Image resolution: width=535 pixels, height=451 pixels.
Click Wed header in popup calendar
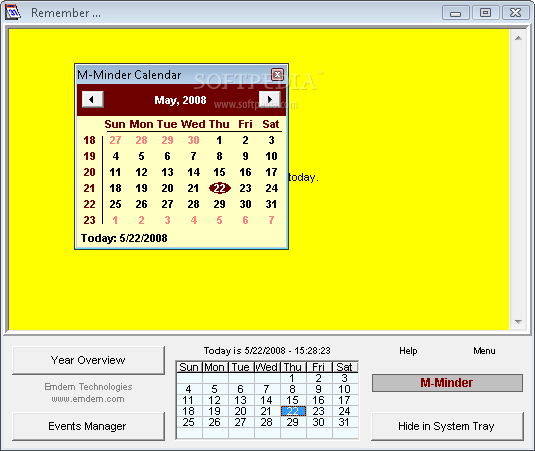[193, 124]
